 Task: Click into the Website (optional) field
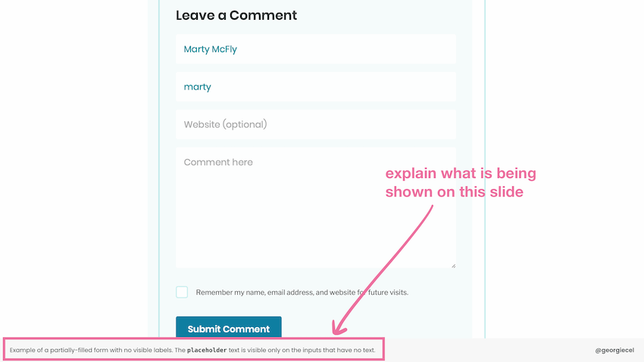[315, 124]
